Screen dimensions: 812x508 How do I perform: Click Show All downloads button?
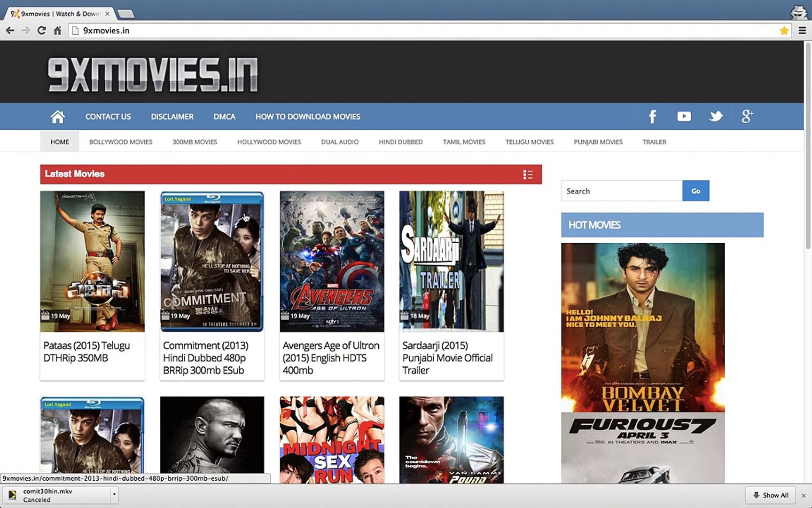771,495
